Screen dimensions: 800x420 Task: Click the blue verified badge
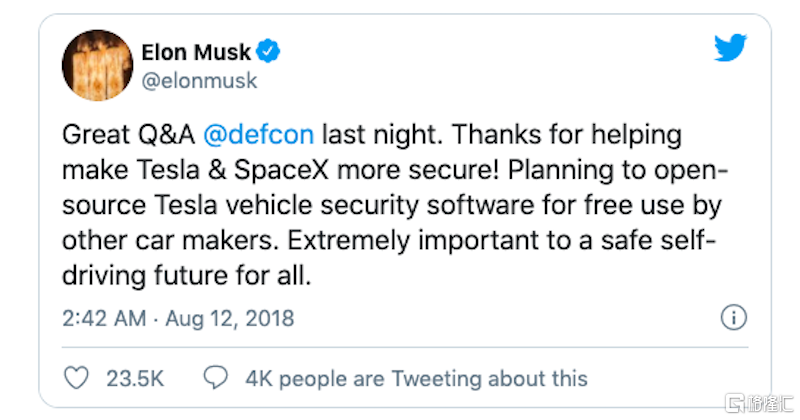pos(269,48)
